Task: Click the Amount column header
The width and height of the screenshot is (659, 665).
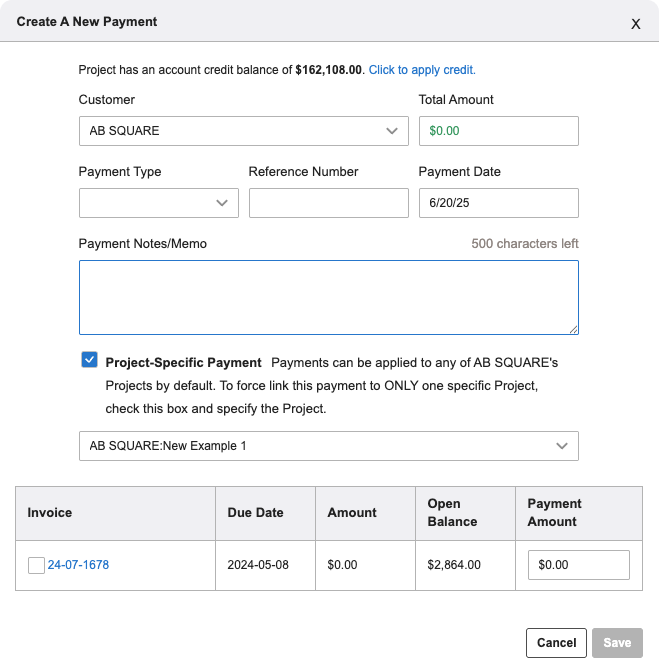Action: tap(365, 513)
